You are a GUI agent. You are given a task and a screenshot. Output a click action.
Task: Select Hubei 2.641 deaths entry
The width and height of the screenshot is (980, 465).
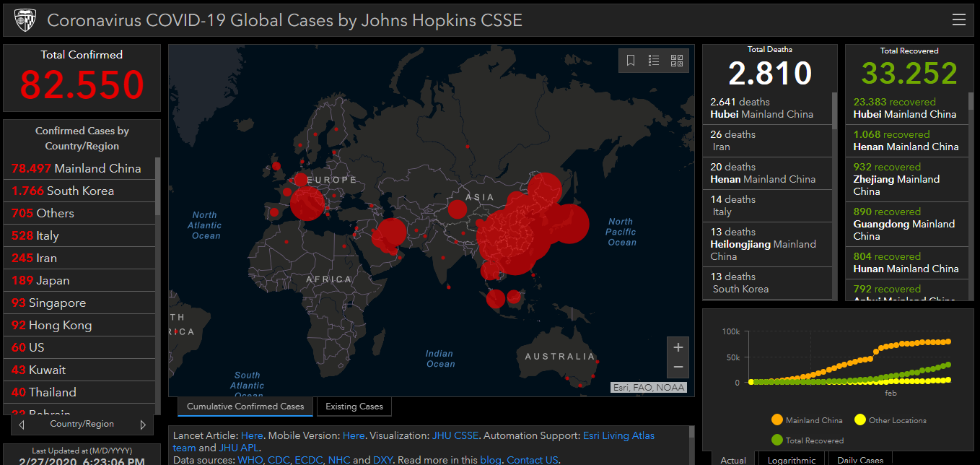[x=767, y=108]
